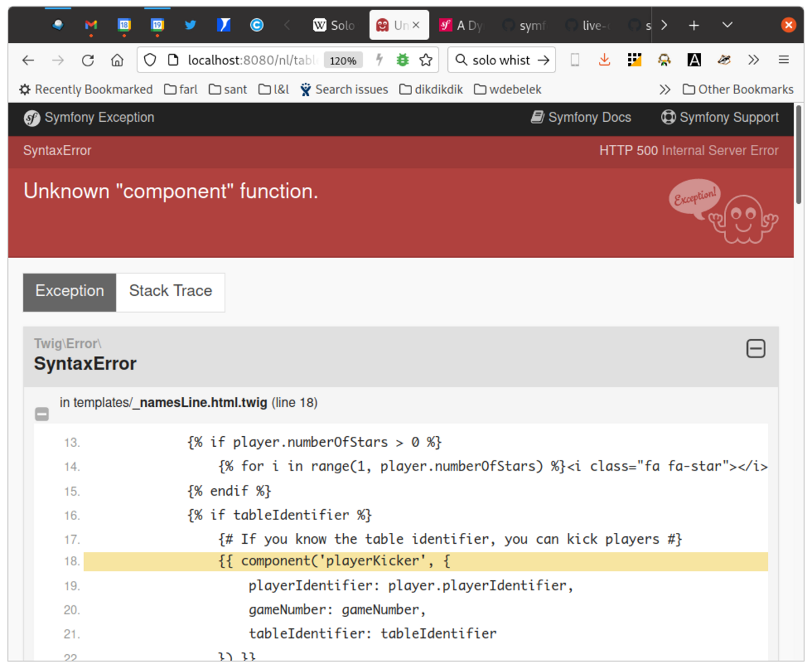Switch to the GitHub symf tab

click(x=526, y=25)
